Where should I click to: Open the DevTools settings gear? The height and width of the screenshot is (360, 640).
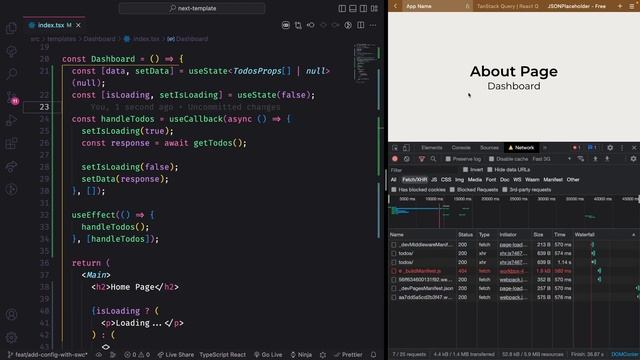pos(610,148)
